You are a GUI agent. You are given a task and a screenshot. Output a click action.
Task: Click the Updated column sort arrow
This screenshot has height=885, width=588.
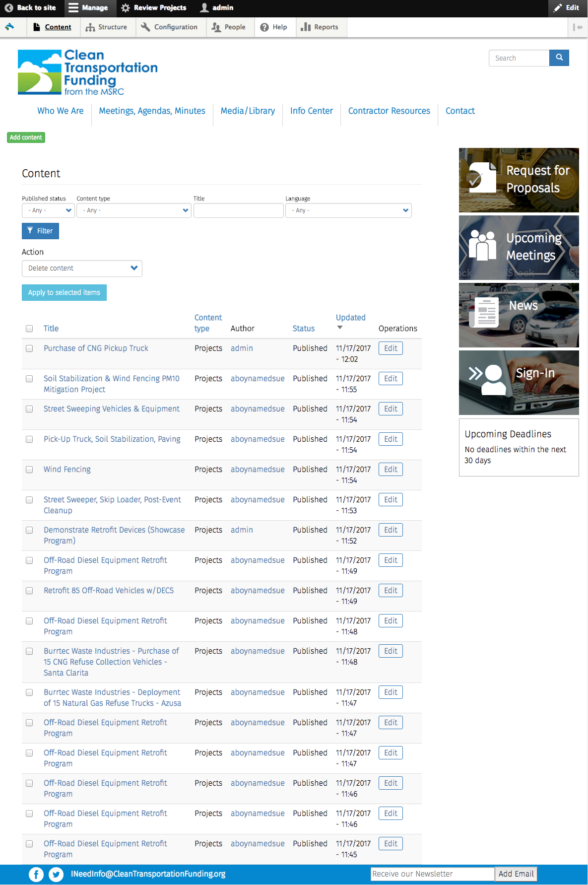340,328
